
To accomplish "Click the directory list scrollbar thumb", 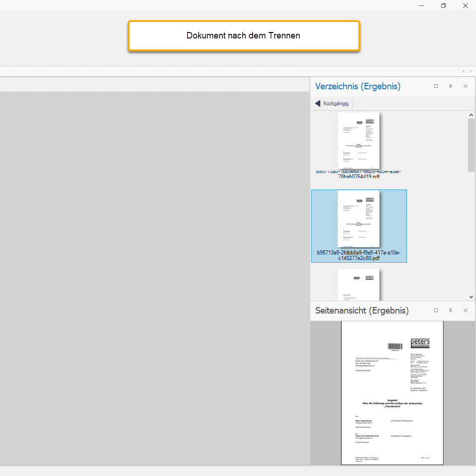I will coord(471,144).
